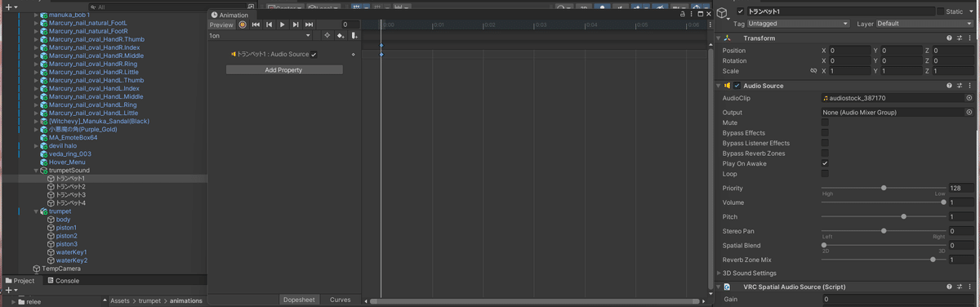Click the Stereo Pan slider

[x=883, y=231]
